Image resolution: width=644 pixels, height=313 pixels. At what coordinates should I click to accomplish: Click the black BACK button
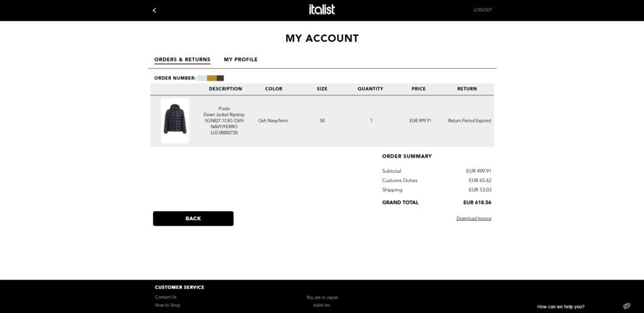coord(193,218)
